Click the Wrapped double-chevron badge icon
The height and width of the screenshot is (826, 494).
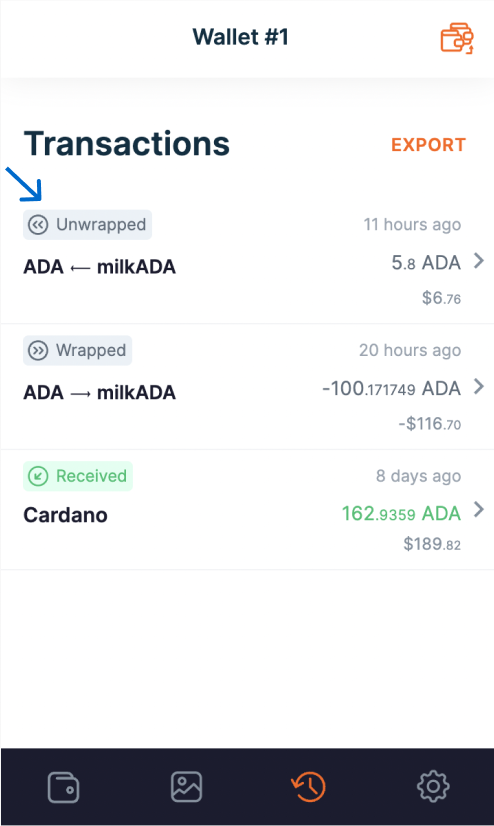pos(38,350)
